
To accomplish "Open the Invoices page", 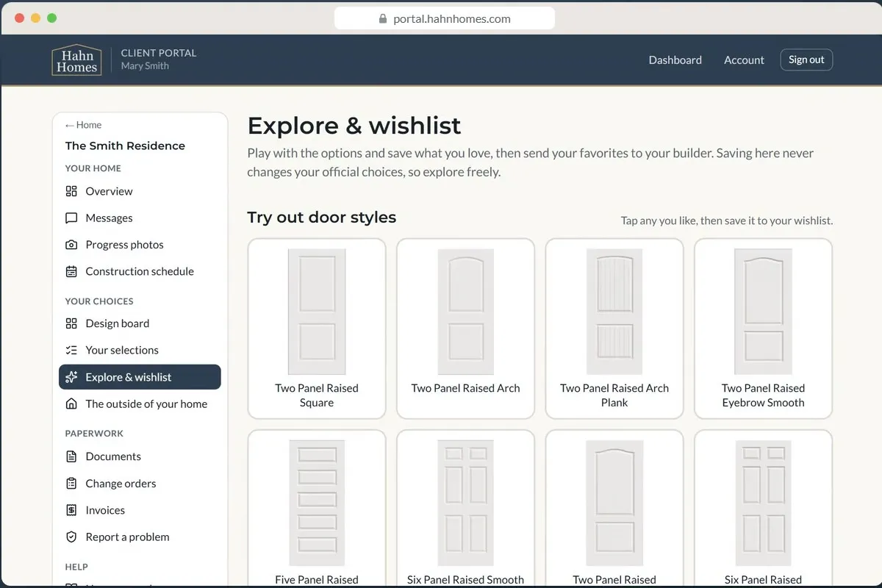I will (x=140, y=510).
